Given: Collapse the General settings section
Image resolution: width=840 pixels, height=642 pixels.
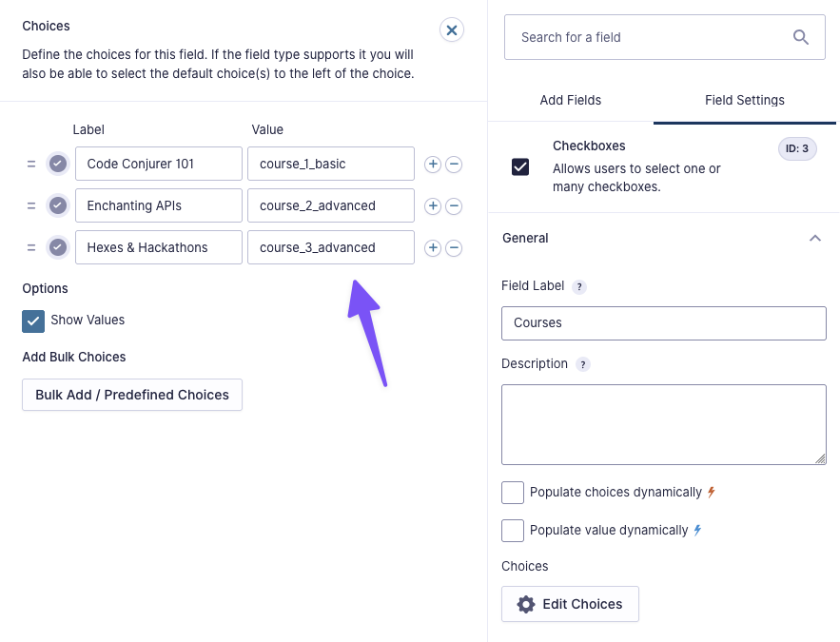Looking at the screenshot, I should pyautogui.click(x=815, y=239).
